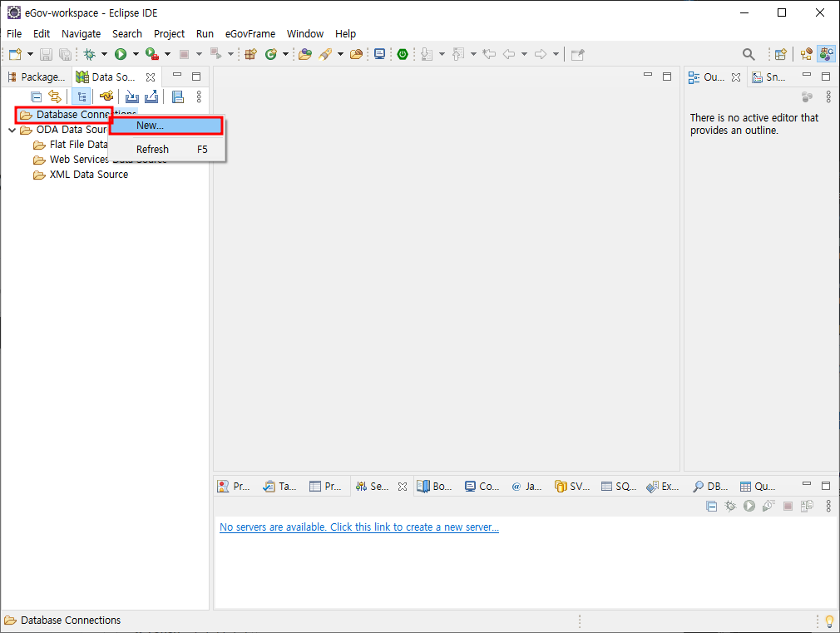Image resolution: width=840 pixels, height=633 pixels.
Task: Click the Open Console monitor icon
Action: tap(379, 54)
